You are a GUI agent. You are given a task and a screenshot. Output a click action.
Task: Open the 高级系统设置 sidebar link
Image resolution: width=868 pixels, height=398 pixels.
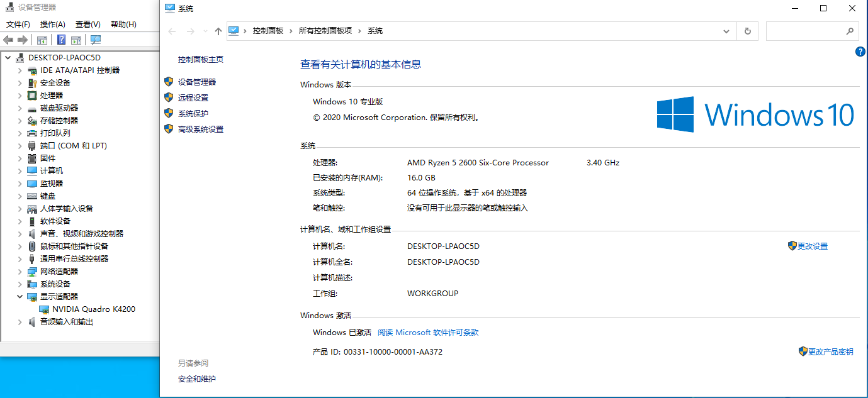201,129
